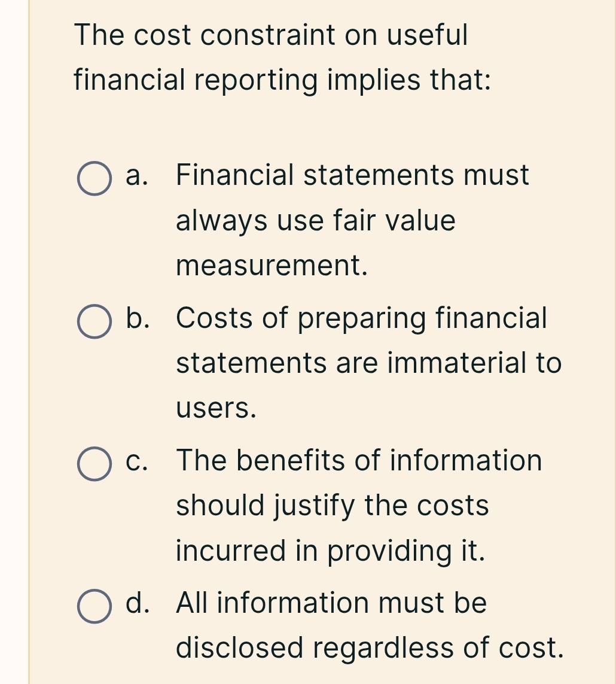The height and width of the screenshot is (684, 616).
Task: Click the "All information must be" answer text
Action: click(331, 603)
